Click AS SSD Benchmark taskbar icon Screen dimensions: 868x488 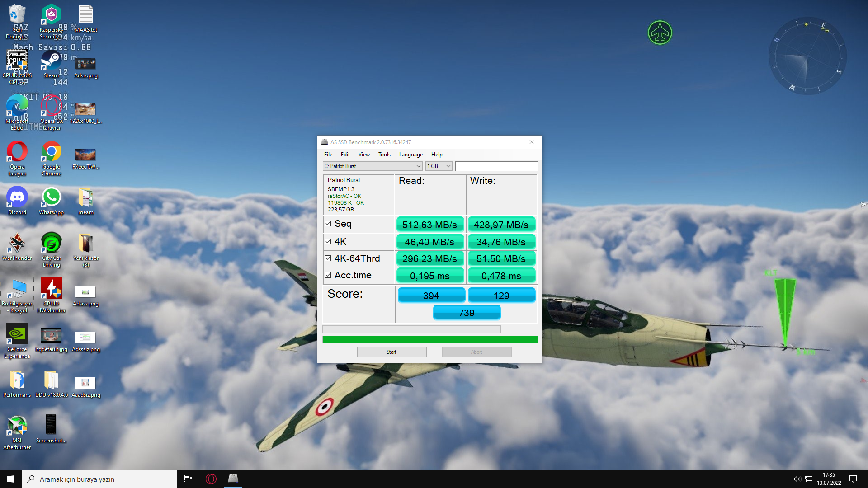pos(233,479)
